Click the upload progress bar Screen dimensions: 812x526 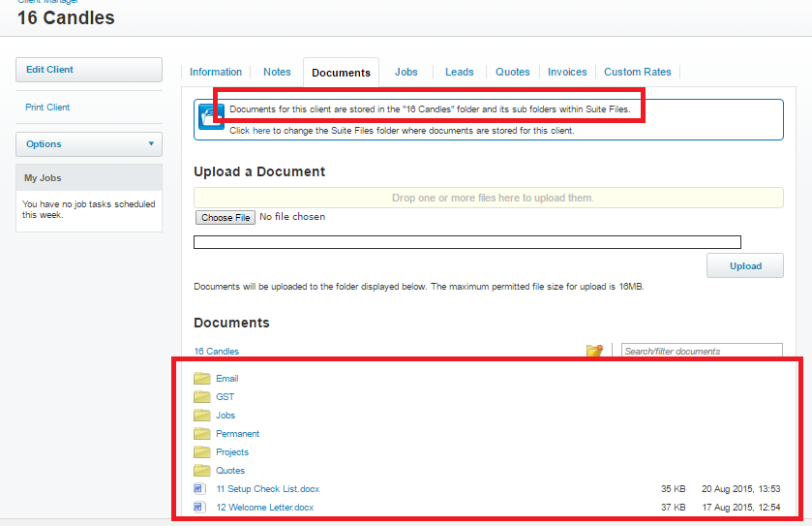(x=467, y=242)
